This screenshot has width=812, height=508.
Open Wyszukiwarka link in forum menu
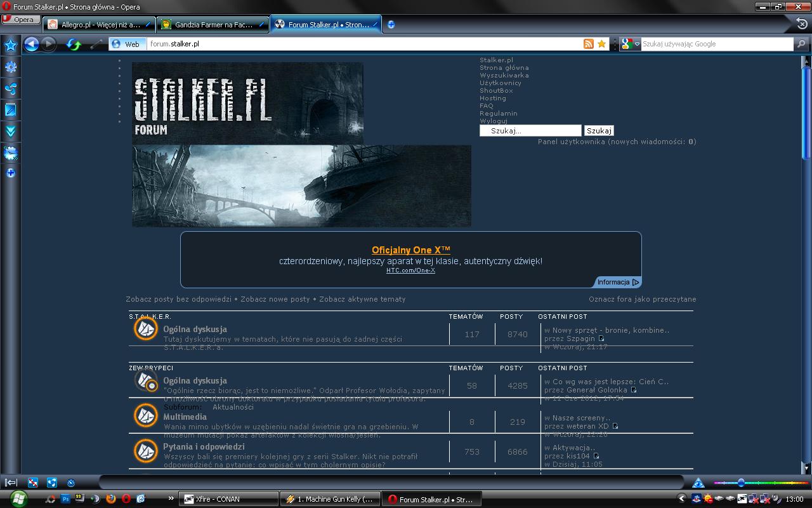point(504,75)
